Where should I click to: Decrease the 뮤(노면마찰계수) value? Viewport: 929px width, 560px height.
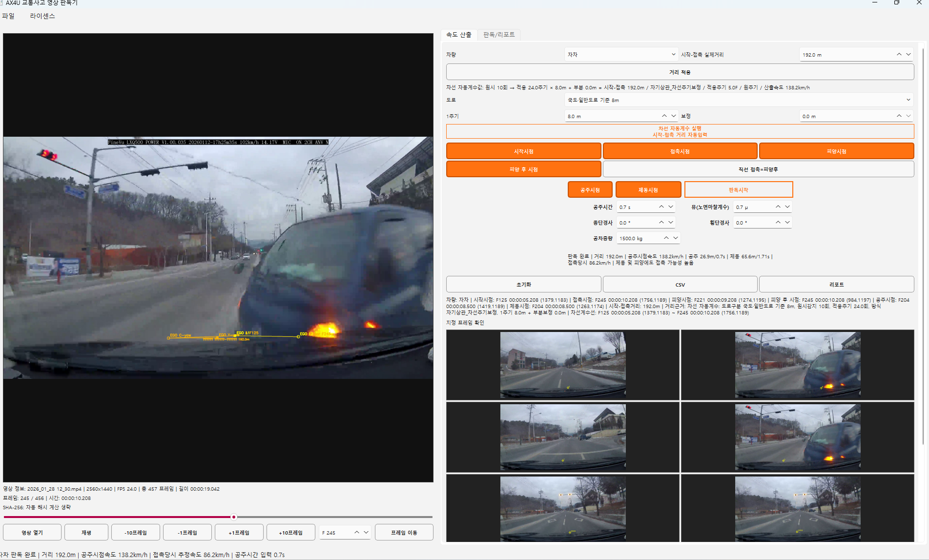tap(787, 207)
